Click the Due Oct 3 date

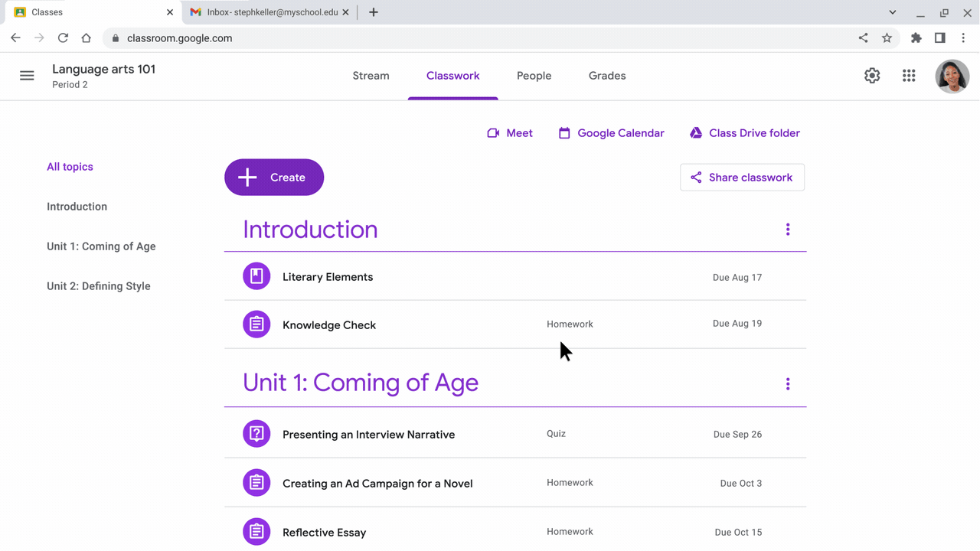pos(741,484)
